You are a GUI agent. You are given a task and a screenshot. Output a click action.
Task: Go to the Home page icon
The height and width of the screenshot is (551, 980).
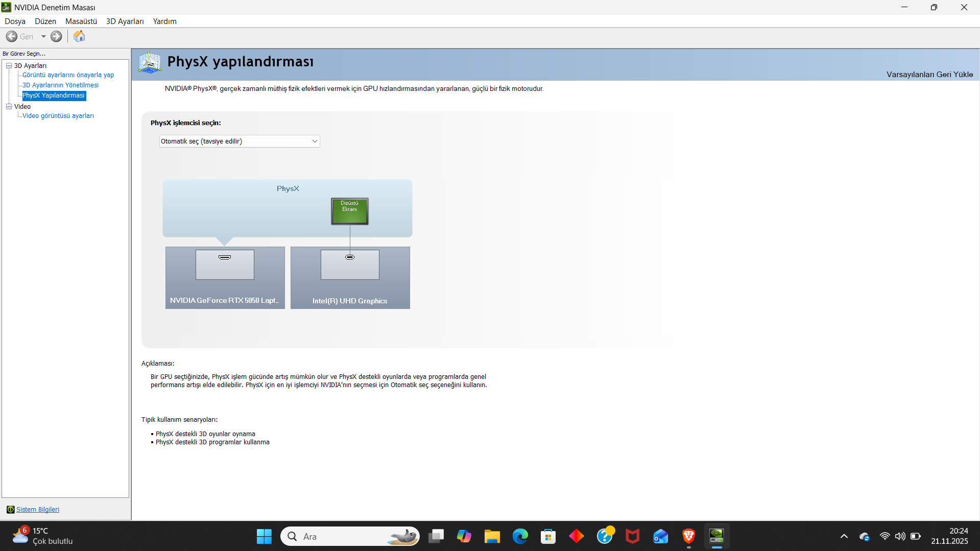coord(79,36)
